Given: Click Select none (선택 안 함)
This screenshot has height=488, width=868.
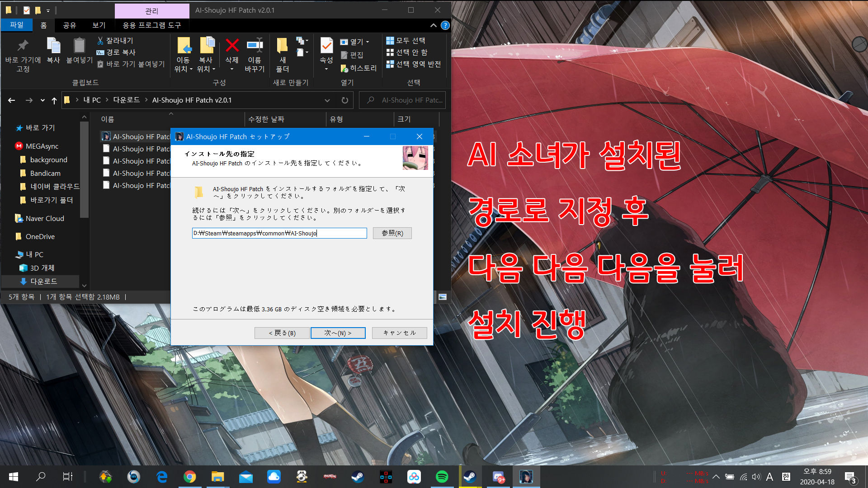Looking at the screenshot, I should (x=407, y=52).
